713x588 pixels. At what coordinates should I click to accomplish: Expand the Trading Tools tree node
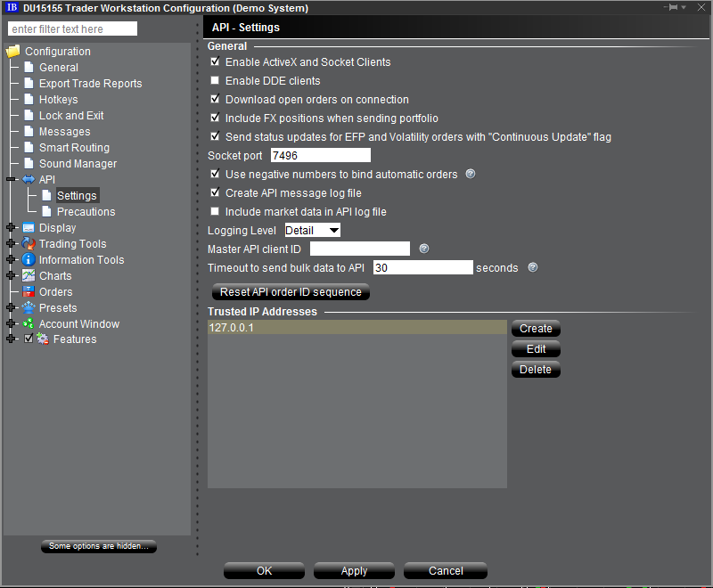(x=11, y=243)
